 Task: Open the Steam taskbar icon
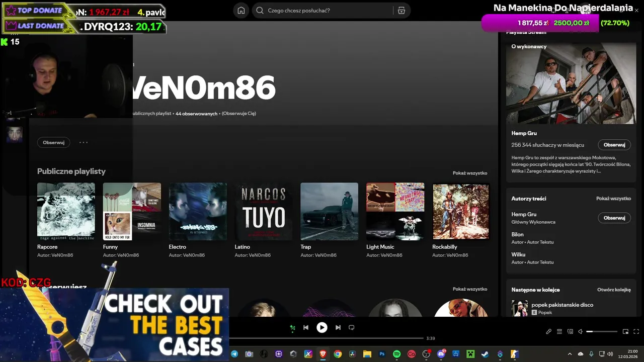[x=485, y=354]
